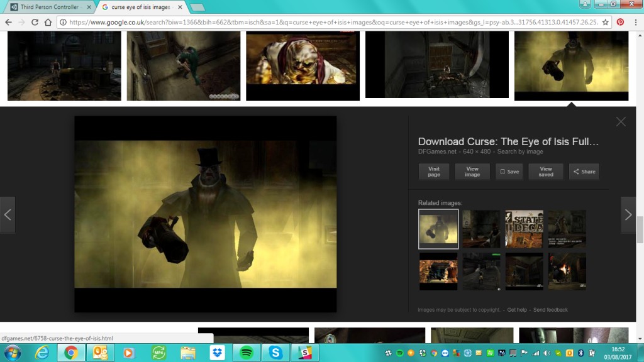Click the Visit page button
This screenshot has height=362, width=644.
click(x=434, y=172)
